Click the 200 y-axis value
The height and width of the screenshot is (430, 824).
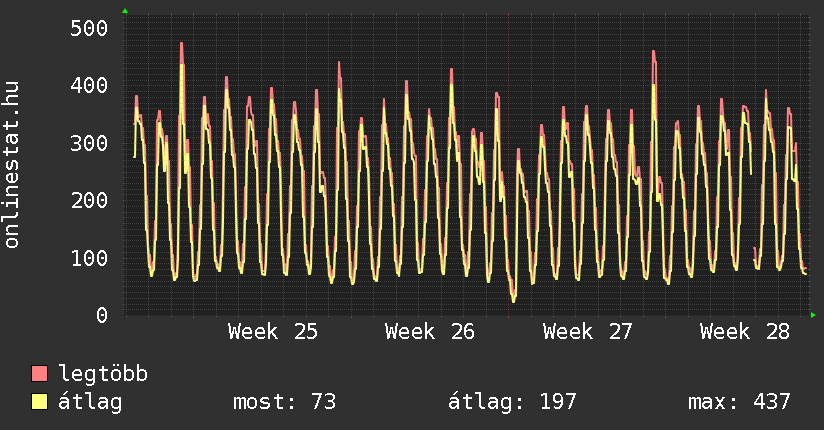point(89,200)
